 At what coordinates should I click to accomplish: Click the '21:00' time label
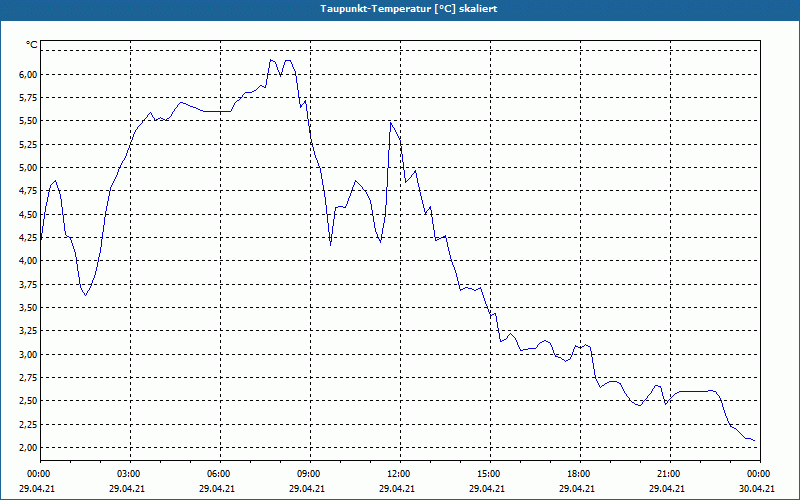[670, 474]
